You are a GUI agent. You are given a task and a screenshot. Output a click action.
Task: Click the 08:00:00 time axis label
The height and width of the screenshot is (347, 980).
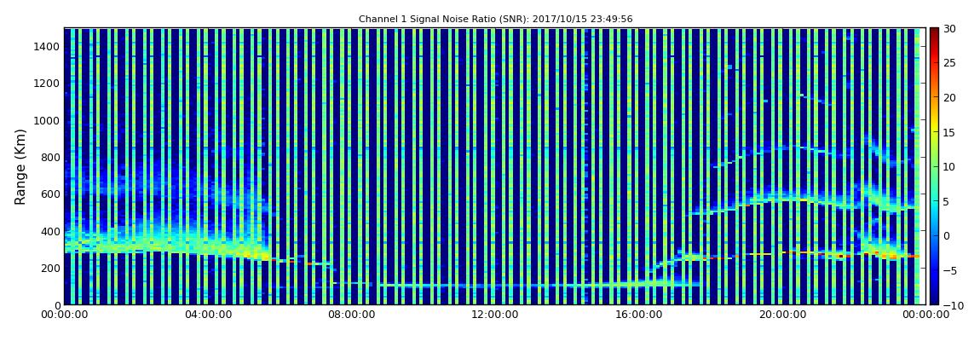pyautogui.click(x=350, y=315)
